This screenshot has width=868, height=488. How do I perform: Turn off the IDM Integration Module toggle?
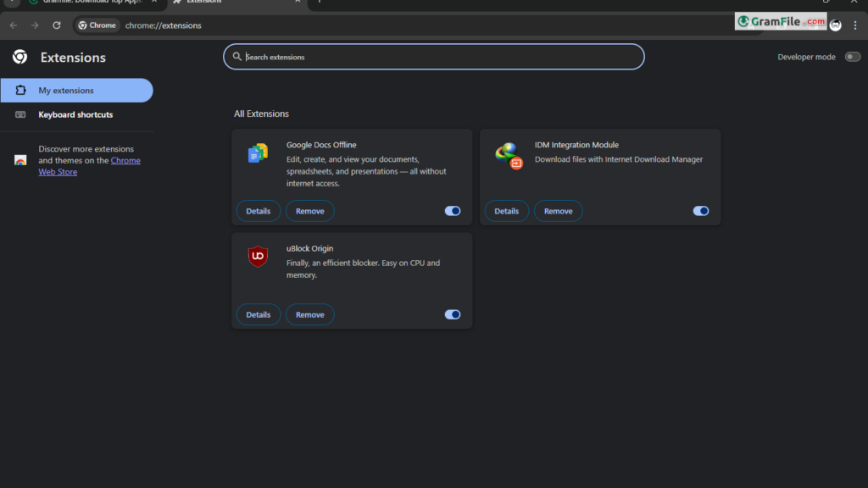pyautogui.click(x=701, y=211)
